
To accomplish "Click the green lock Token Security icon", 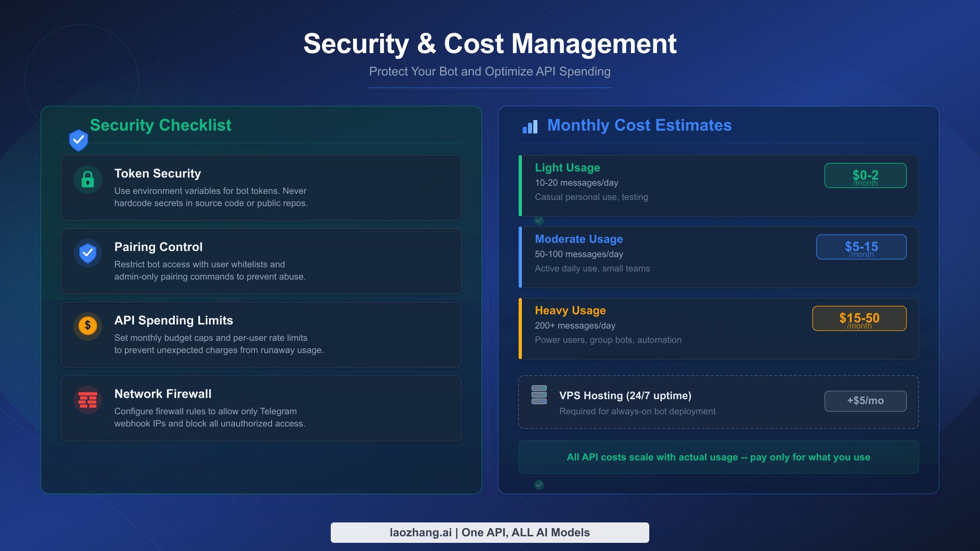I will point(87,179).
